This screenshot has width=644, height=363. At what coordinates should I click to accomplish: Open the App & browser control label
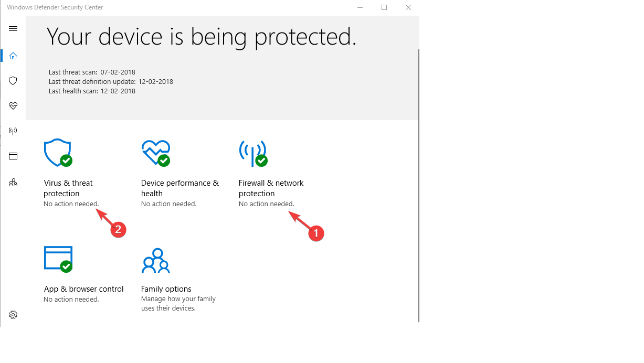point(83,289)
